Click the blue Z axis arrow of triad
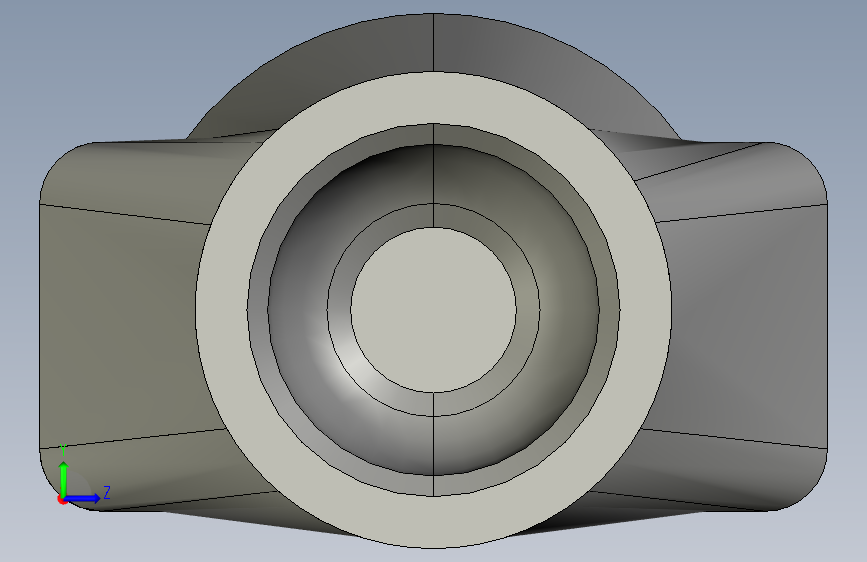Screen dimensions: 867x562 [x=83, y=498]
